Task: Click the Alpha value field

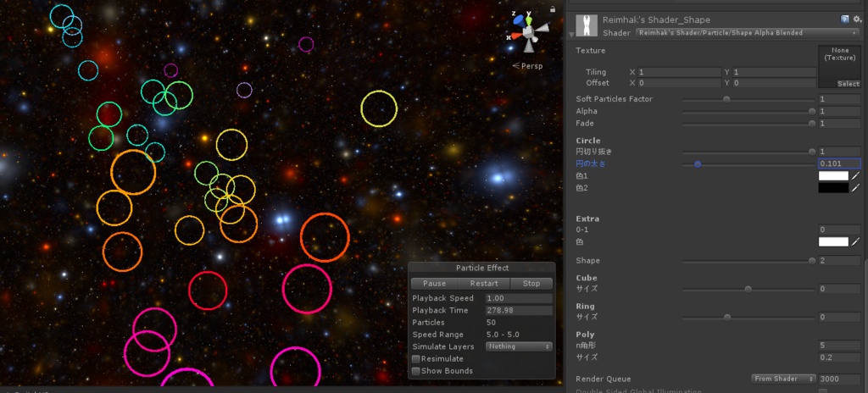Action: pos(840,112)
